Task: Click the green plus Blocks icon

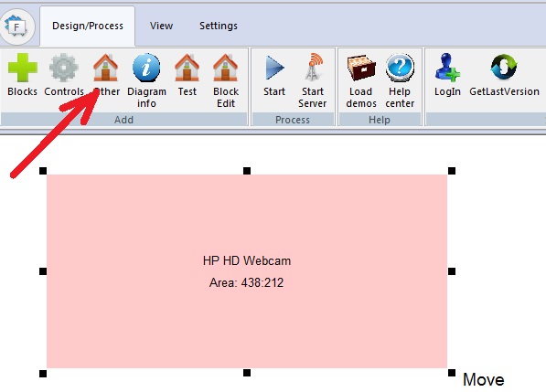Action: (22, 68)
